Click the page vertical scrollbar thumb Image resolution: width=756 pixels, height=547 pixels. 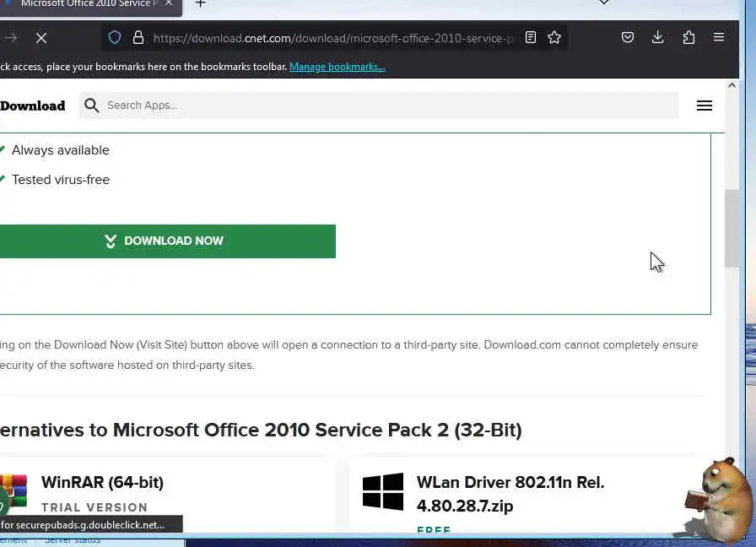point(732,228)
